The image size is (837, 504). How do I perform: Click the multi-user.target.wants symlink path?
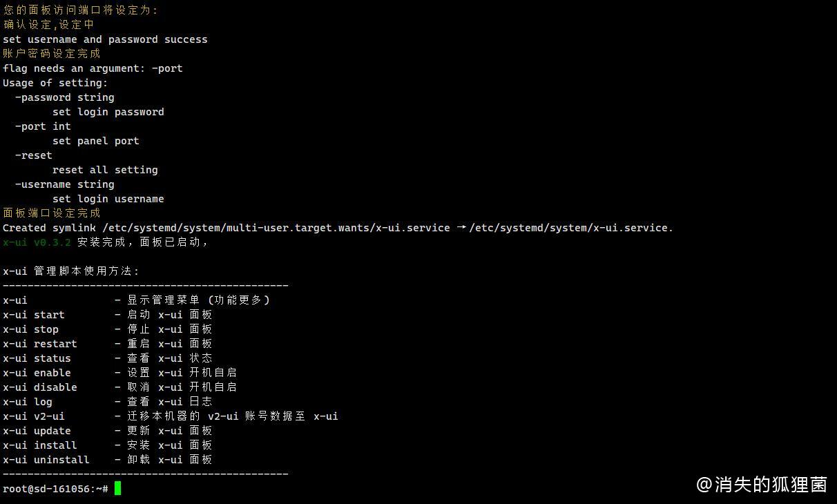(276, 228)
